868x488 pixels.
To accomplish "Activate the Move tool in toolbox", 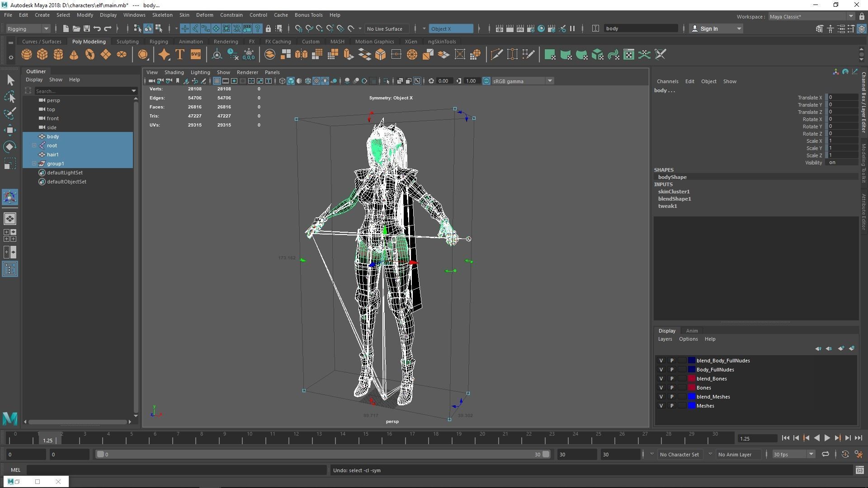I will point(10,130).
